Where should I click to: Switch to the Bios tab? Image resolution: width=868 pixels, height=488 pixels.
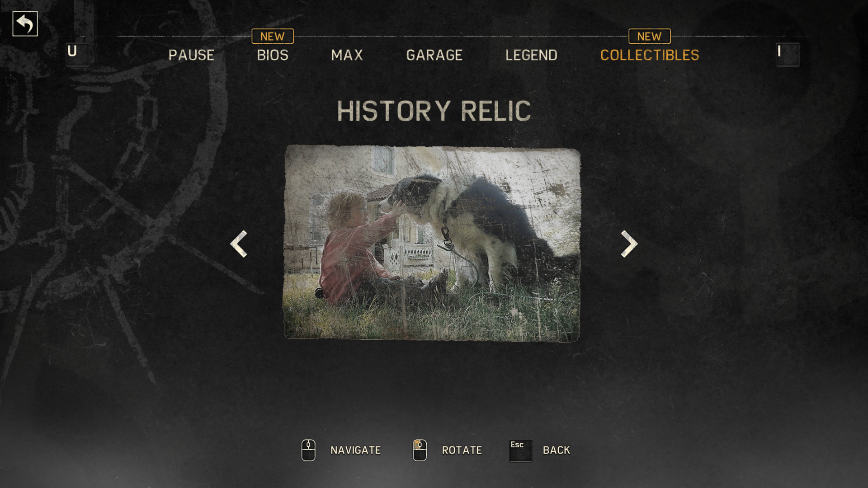(x=273, y=55)
